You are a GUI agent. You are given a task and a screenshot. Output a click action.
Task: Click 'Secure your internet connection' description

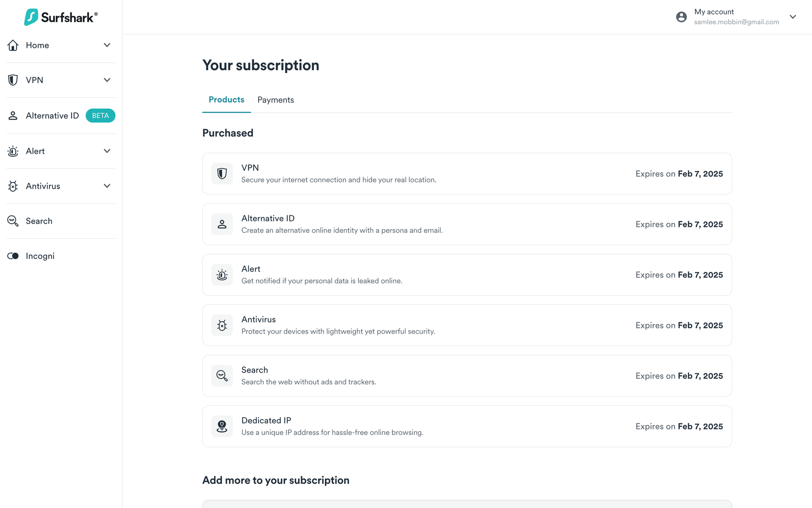pyautogui.click(x=339, y=180)
